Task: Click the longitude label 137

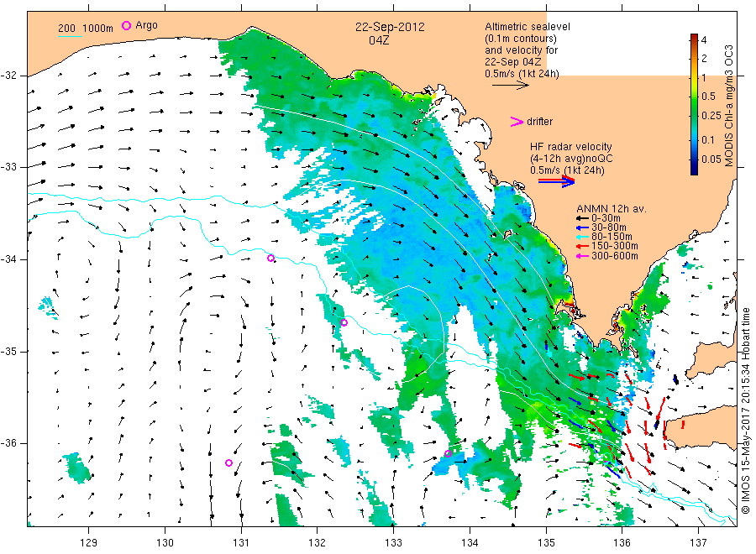Action: tap(698, 543)
